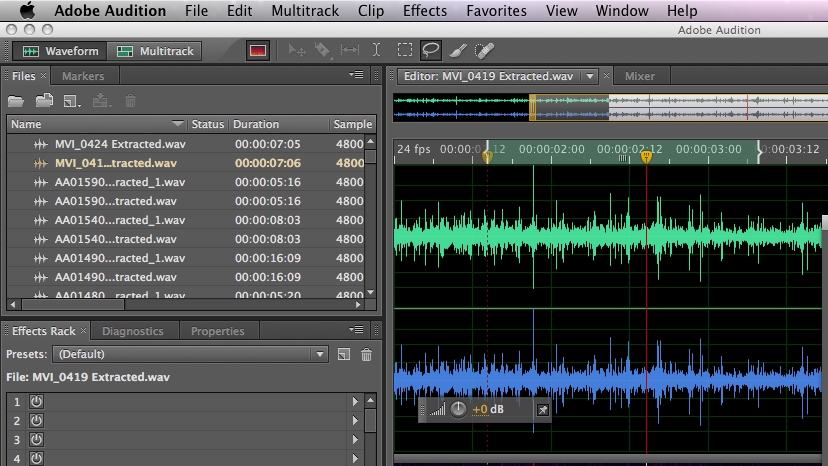Select the Marquee Selection tool
The image size is (828, 466).
click(404, 50)
